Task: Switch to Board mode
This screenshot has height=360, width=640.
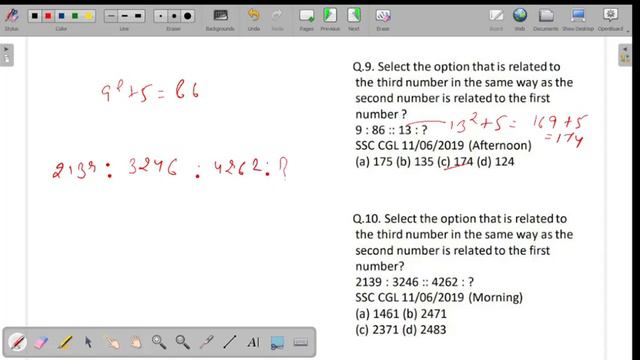Action: pos(496,20)
